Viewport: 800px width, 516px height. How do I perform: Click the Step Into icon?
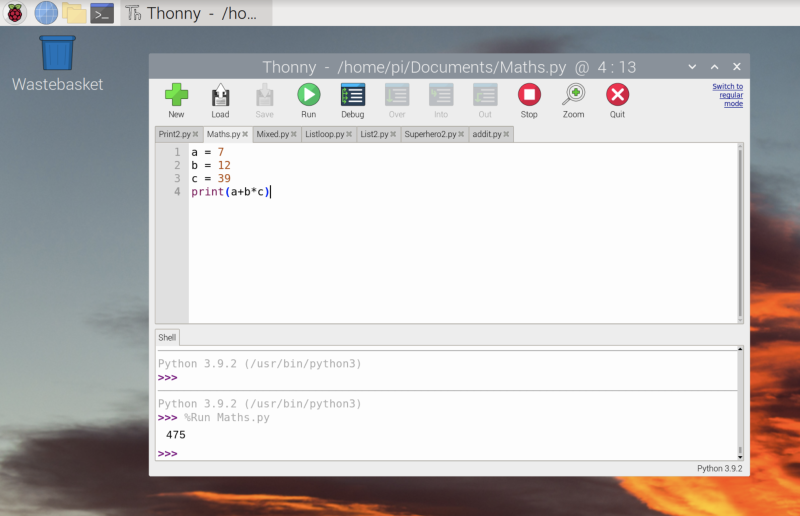coord(441,95)
